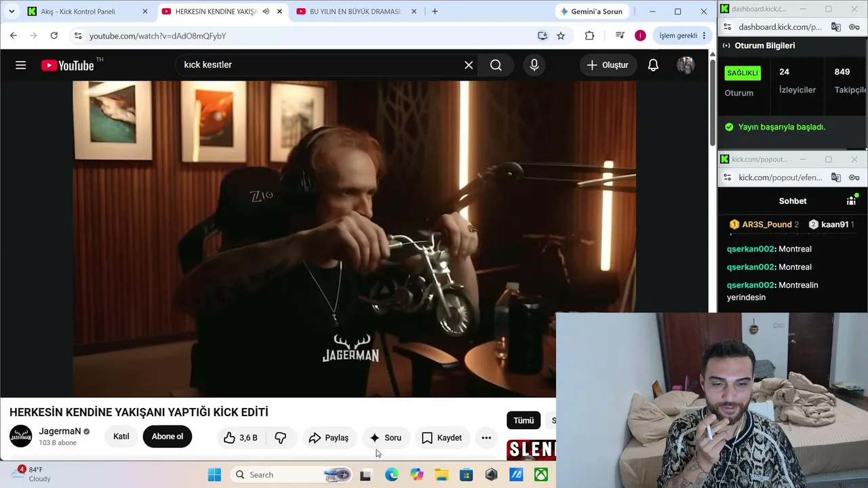Viewport: 868px width, 488px height.
Task: Launch Copilot from the taskbar
Action: 417,475
